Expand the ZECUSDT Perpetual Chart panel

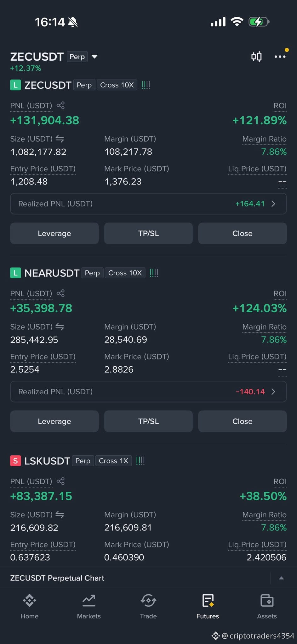pyautogui.click(x=281, y=578)
